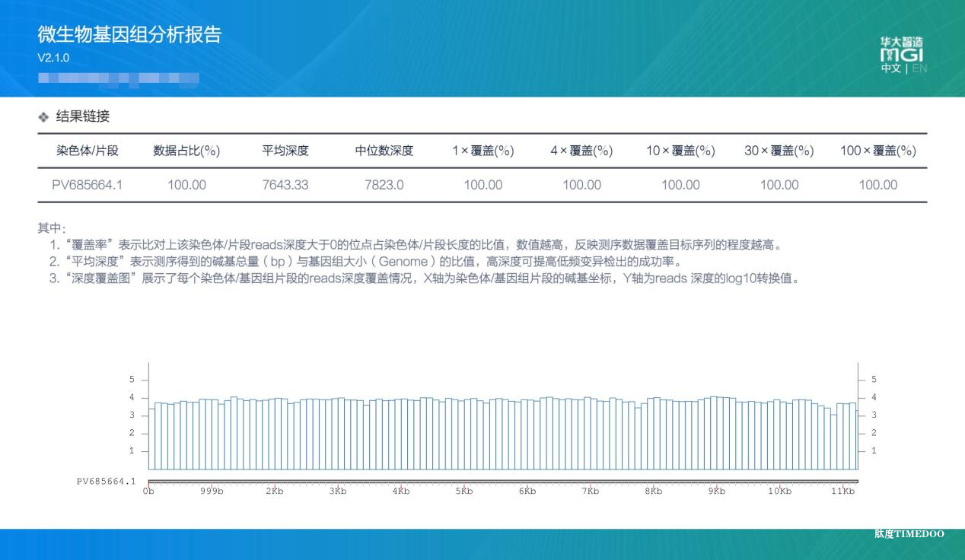Click the 30×覆盖(%) column header
Viewport: 965px width, 560px height.
(779, 151)
